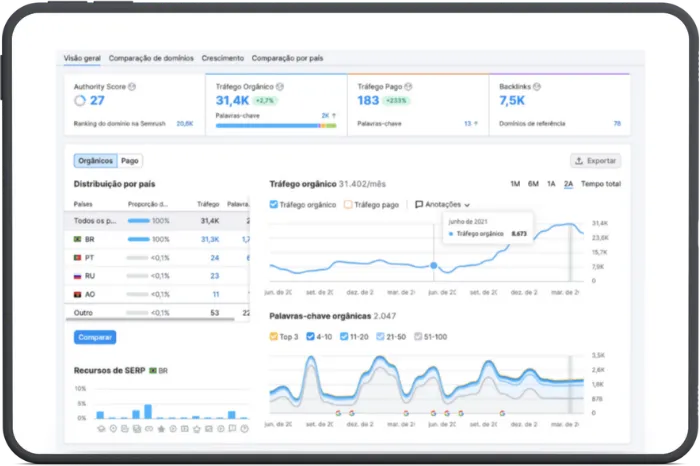This screenshot has width=700, height=466.
Task: Click the Angola flag in the AO row
Action: pyautogui.click(x=78, y=294)
